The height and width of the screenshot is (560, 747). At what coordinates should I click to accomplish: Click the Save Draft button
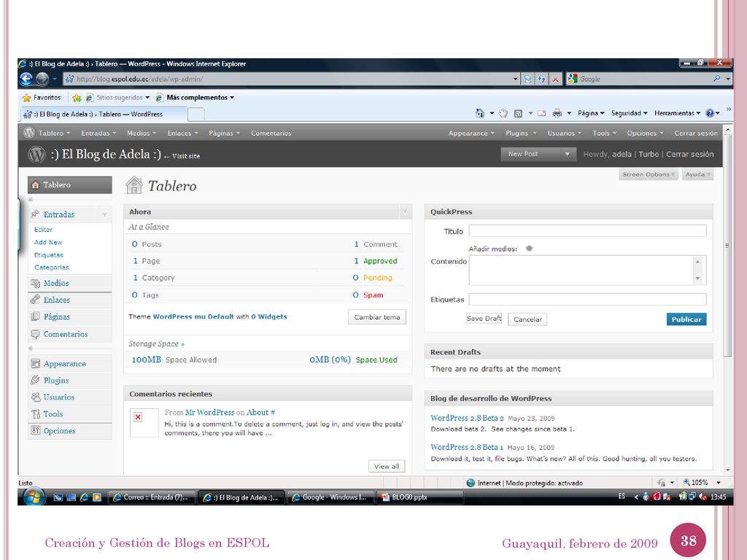pos(484,319)
